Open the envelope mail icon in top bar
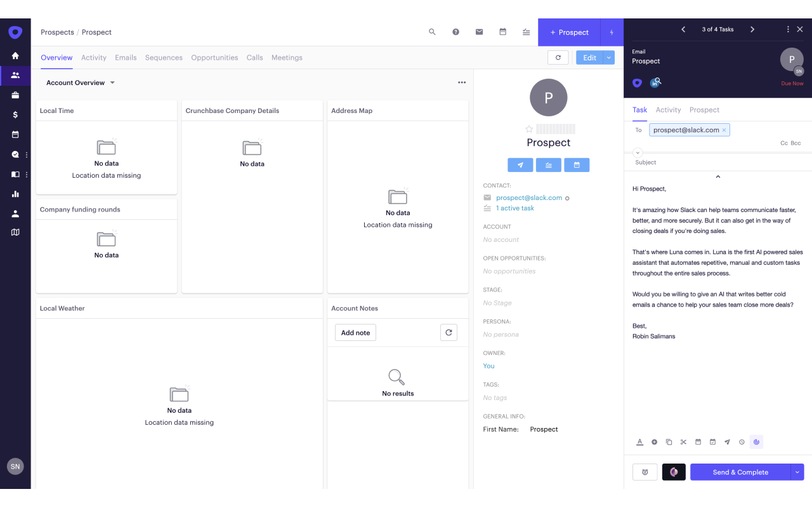This screenshot has width=812, height=508. coord(479,32)
